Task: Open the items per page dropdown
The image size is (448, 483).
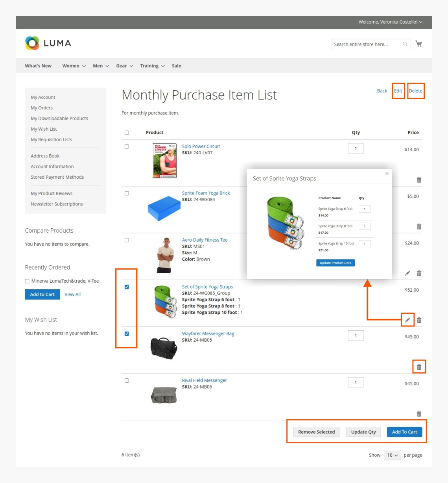Action: coord(392,455)
